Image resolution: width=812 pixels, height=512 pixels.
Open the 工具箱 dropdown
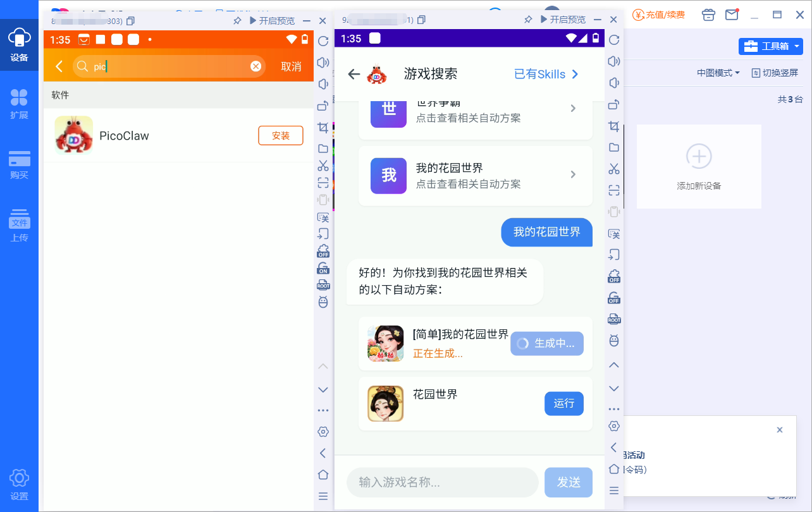point(771,46)
